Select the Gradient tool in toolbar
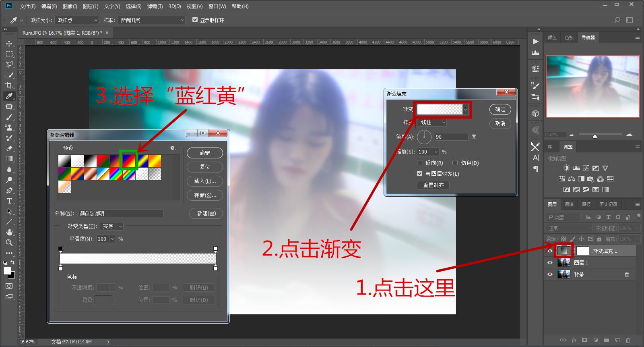This screenshot has height=347, width=644. (9, 159)
